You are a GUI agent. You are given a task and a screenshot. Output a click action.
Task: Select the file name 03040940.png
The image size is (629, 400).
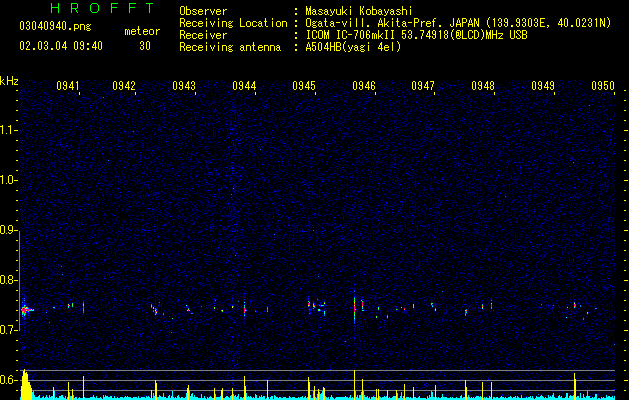(55, 27)
